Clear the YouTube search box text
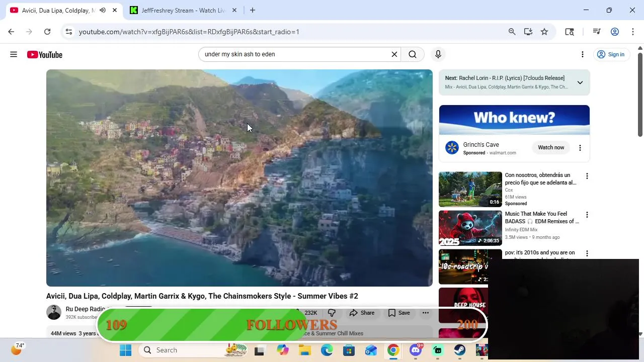This screenshot has height=362, width=644. [x=394, y=54]
